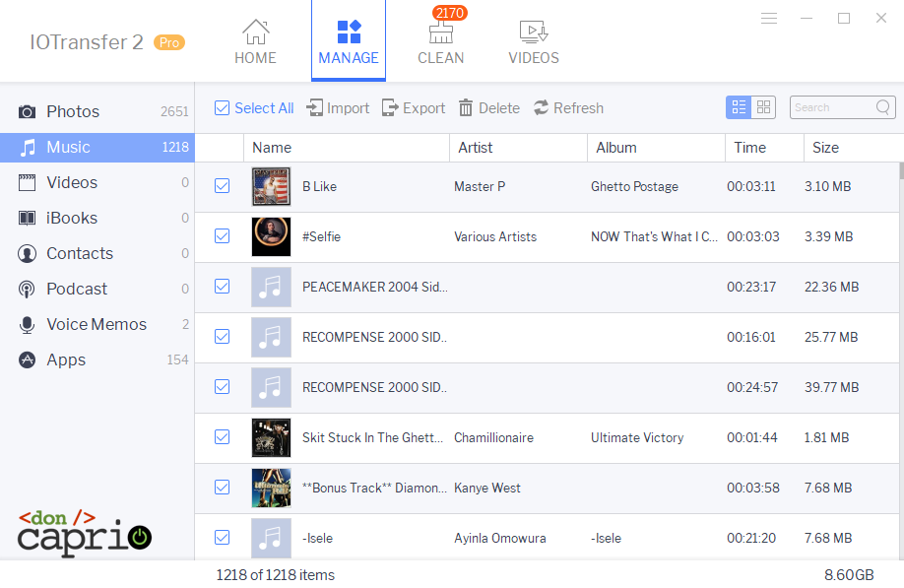Image resolution: width=904 pixels, height=588 pixels.
Task: Select Contacts in the sidebar
Action: point(97,254)
